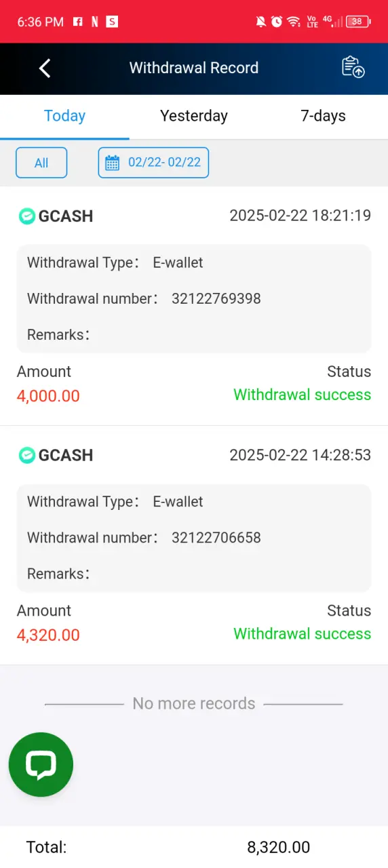Tap withdrawal number 32122706658
Image resolution: width=388 pixels, height=868 pixels.
tap(216, 538)
